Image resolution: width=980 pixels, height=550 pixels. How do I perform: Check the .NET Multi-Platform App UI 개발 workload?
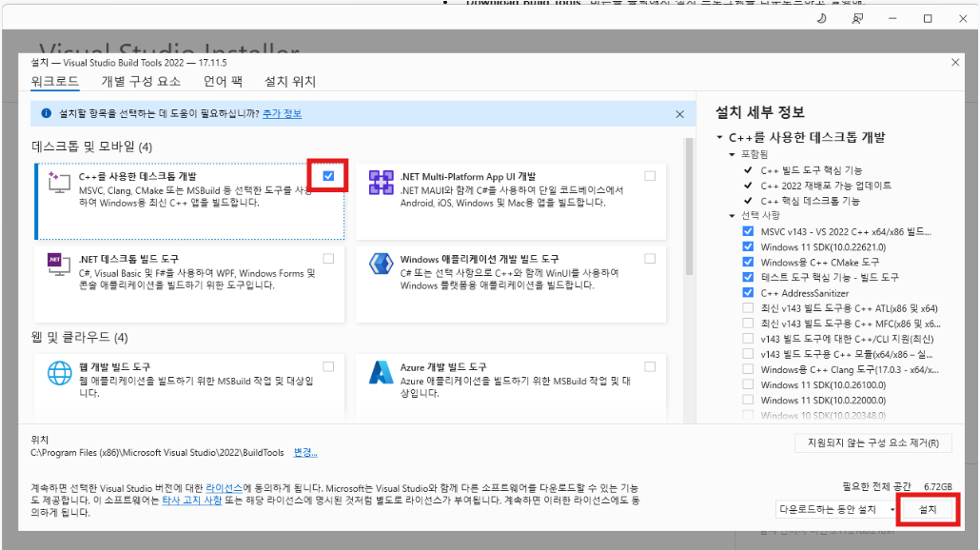(650, 176)
